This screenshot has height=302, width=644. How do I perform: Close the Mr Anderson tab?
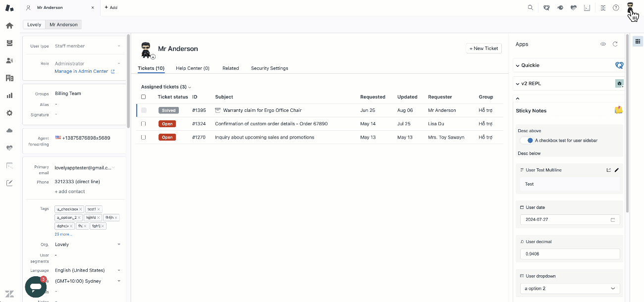[x=93, y=7]
